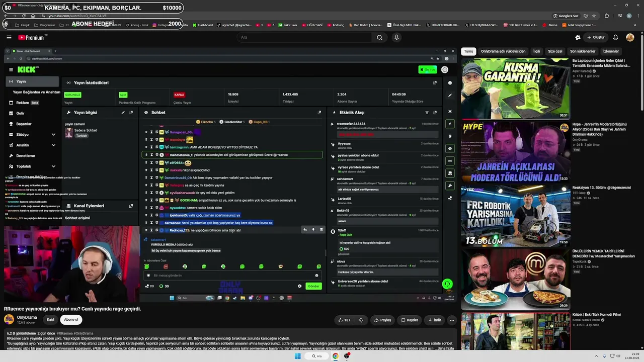Pop out the Sohbet chat panel
Image resolution: width=644 pixels, height=362 pixels.
pyautogui.click(x=319, y=113)
